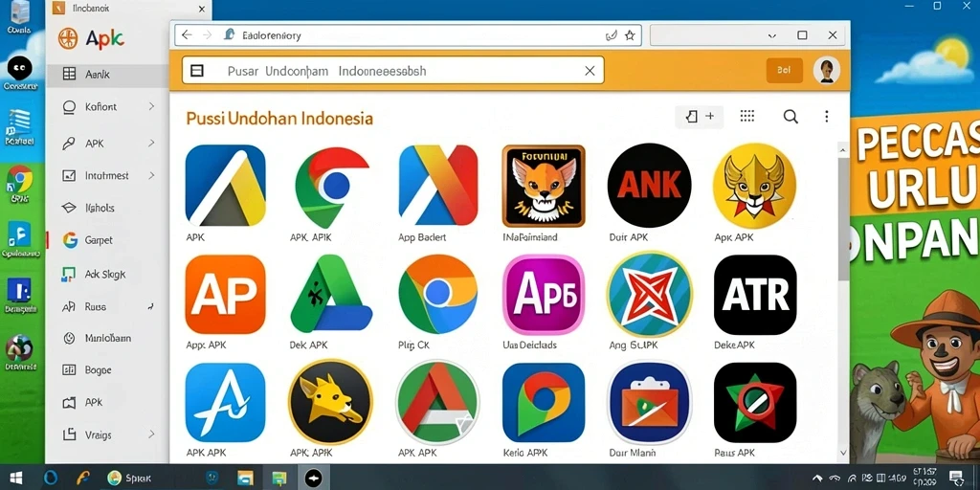
Task: Bookmark the page with star icon
Action: pos(630,35)
